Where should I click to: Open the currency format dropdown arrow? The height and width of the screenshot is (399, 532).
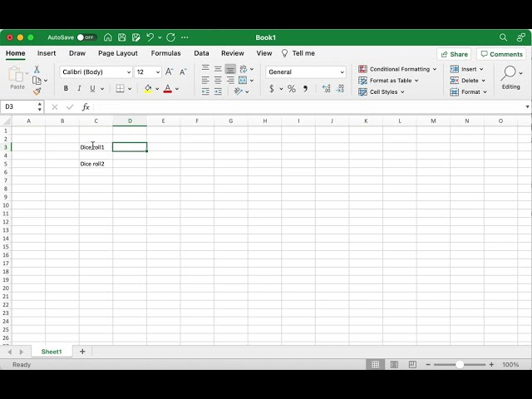(x=281, y=89)
